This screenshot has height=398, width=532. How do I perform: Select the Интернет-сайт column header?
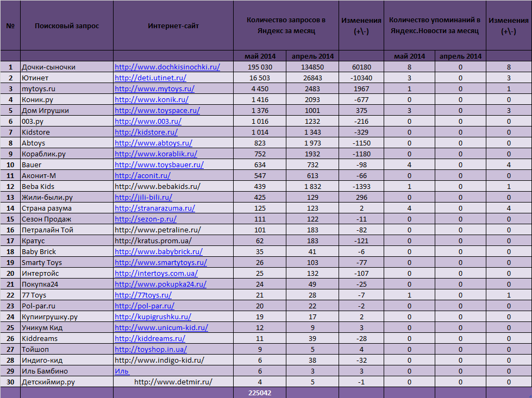coord(173,26)
